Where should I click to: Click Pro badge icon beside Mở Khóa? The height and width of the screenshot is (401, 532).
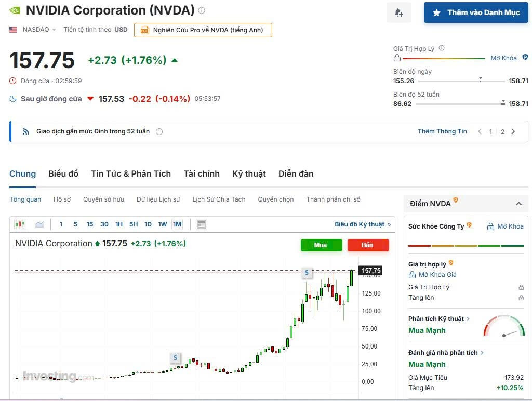[525, 57]
